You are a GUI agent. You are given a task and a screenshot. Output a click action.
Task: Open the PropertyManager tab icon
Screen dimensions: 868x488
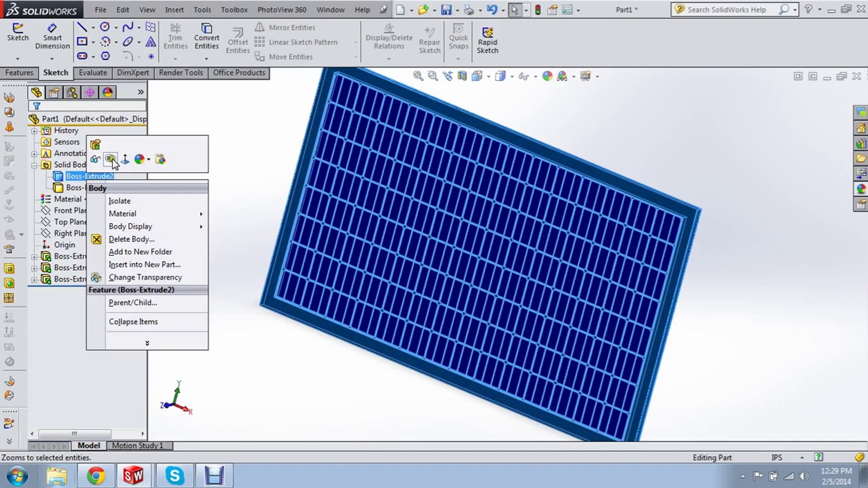[54, 93]
